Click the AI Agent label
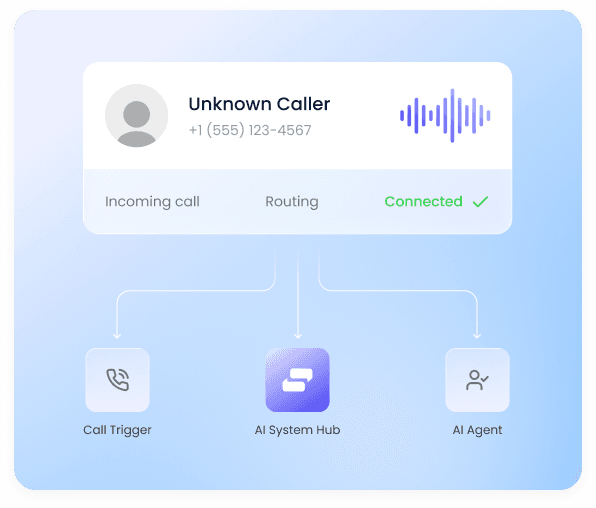 pyautogui.click(x=477, y=430)
